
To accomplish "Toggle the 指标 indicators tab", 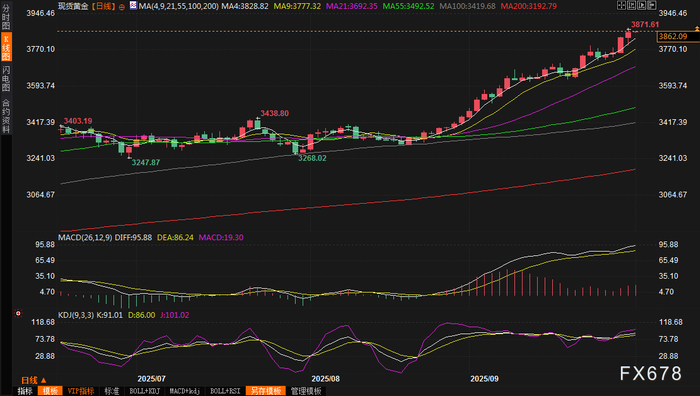I will point(25,391).
